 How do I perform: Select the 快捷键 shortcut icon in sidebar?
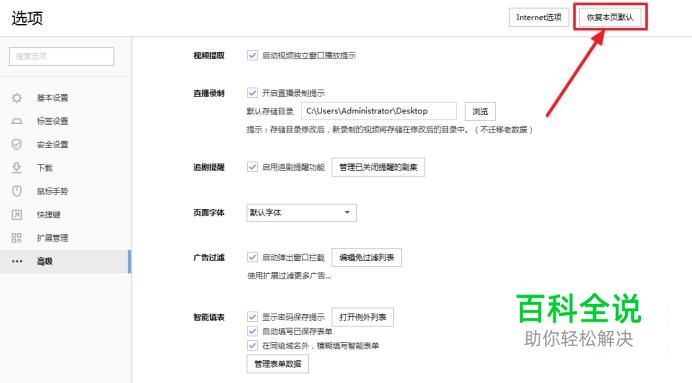point(17,214)
